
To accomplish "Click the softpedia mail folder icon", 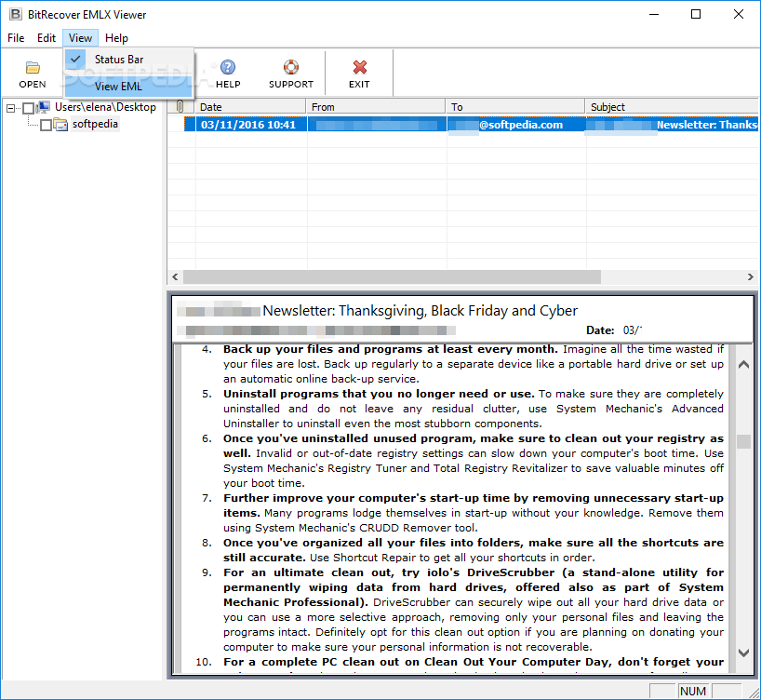I will point(60,125).
